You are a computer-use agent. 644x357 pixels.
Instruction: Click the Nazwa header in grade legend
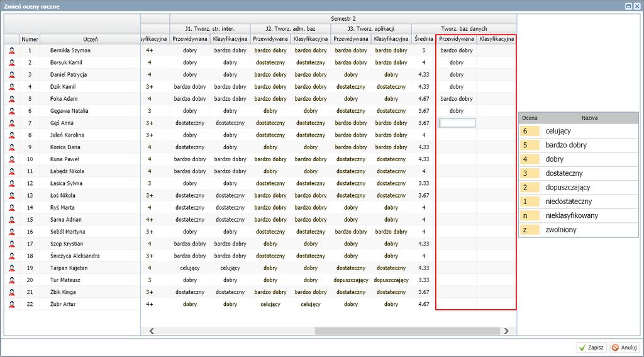coord(589,118)
